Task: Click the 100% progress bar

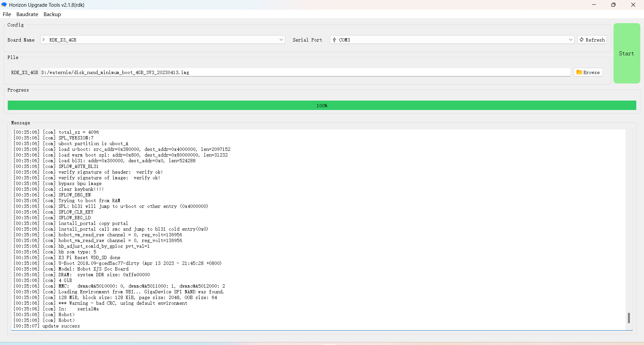Action: [322, 105]
